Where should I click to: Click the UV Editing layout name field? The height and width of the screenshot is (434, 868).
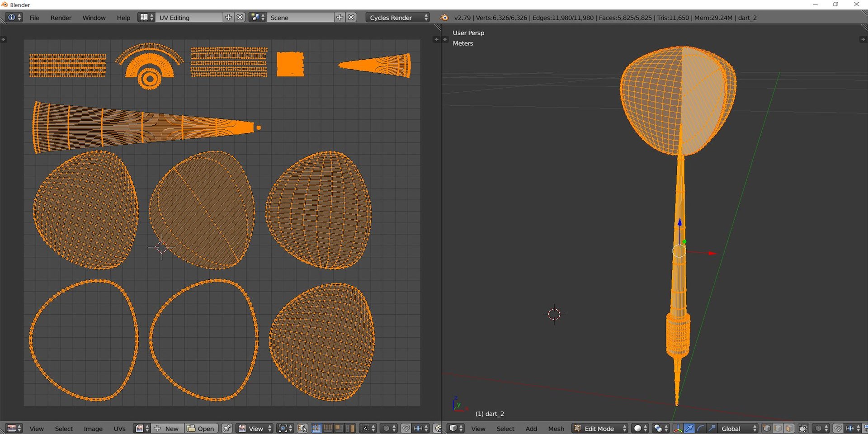pos(189,17)
